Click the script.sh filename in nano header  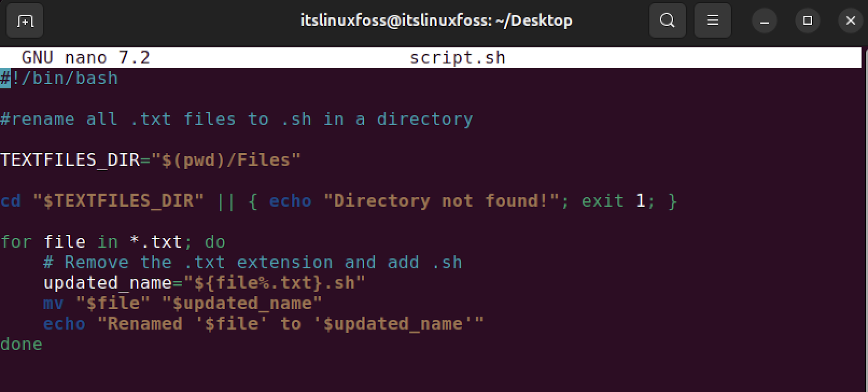457,57
